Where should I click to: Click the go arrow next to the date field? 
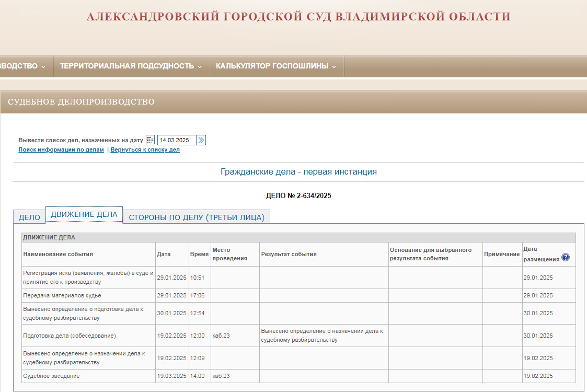201,140
